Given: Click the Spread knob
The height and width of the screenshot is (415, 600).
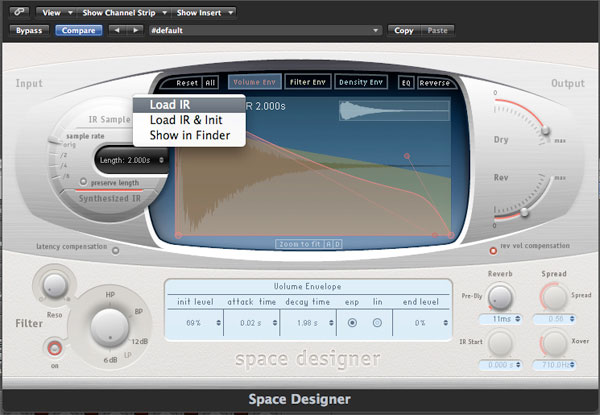Looking at the screenshot, I should pyautogui.click(x=554, y=297).
